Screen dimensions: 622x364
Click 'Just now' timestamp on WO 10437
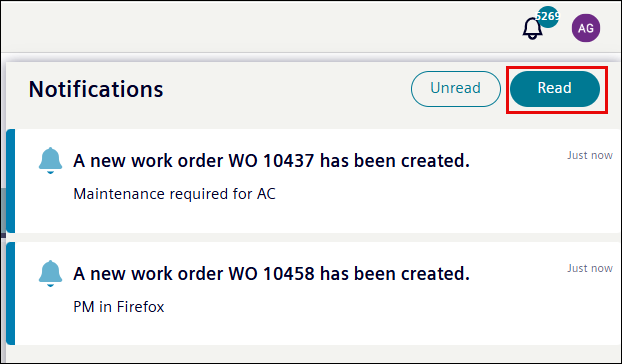(x=589, y=155)
